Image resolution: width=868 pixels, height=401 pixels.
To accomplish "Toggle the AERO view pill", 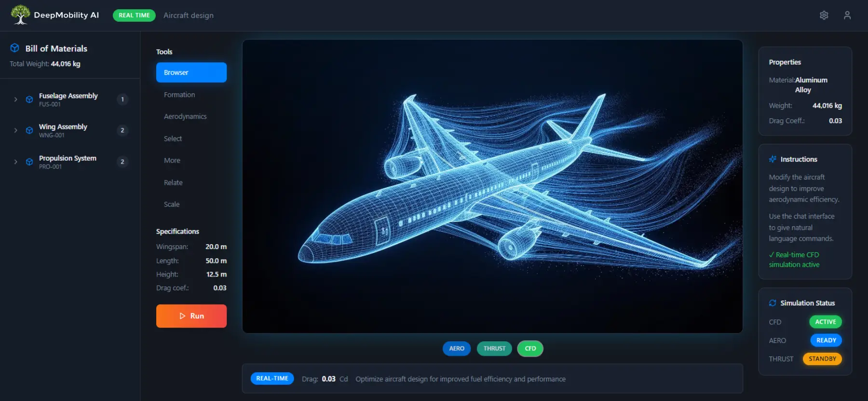I will (x=457, y=348).
